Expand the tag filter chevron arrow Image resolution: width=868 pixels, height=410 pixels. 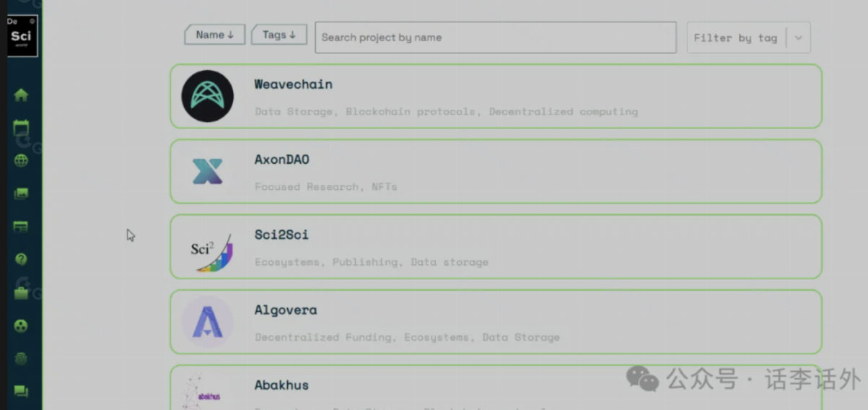(798, 38)
